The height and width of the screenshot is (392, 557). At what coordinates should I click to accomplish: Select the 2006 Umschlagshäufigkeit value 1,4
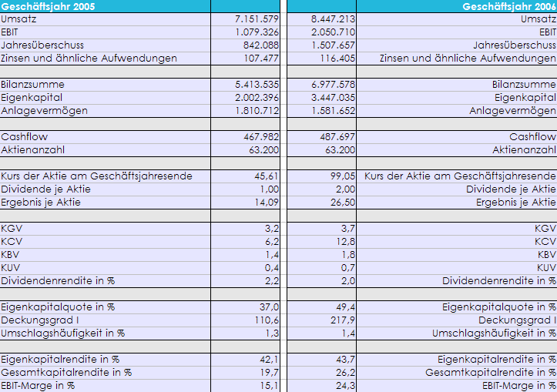[348, 333]
